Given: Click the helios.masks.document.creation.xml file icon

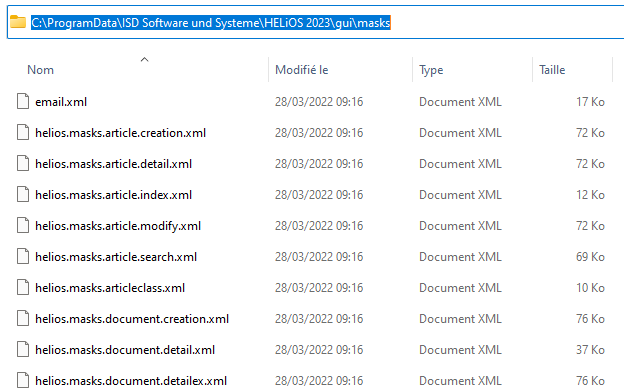Looking at the screenshot, I should pos(23,319).
